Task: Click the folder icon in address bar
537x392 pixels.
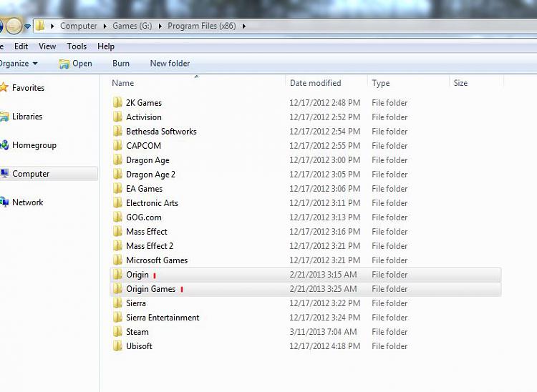Action: click(40, 26)
